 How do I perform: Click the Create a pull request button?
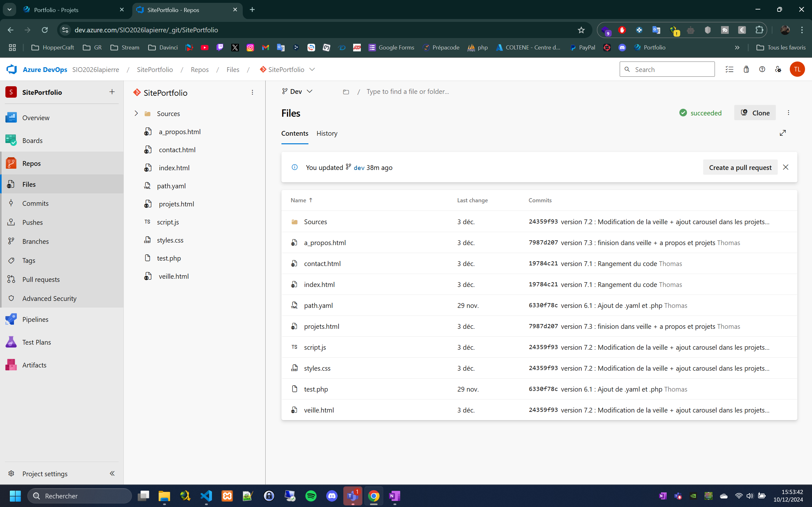[x=740, y=167]
